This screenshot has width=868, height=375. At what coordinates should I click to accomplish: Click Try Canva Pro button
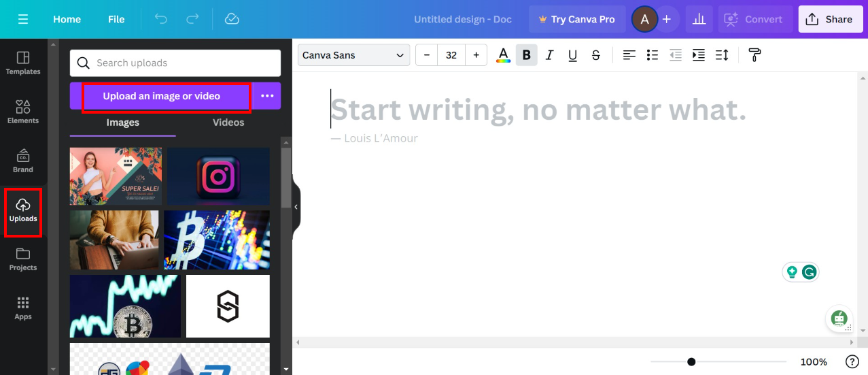pyautogui.click(x=576, y=19)
